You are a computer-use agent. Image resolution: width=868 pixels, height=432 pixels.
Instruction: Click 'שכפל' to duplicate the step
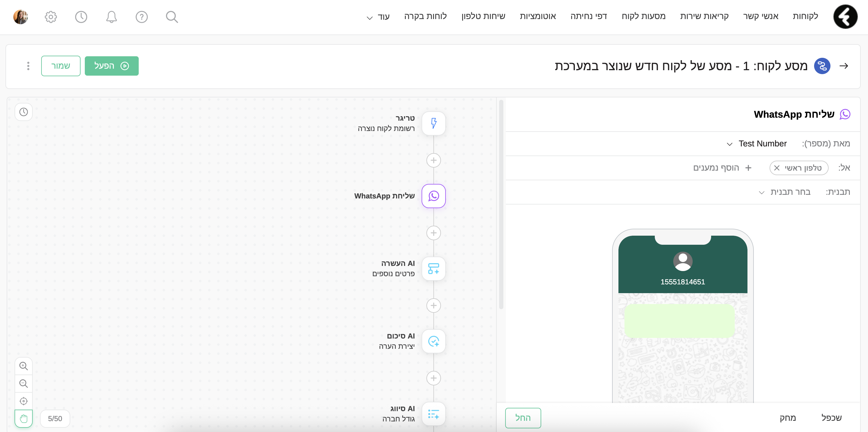(x=831, y=418)
